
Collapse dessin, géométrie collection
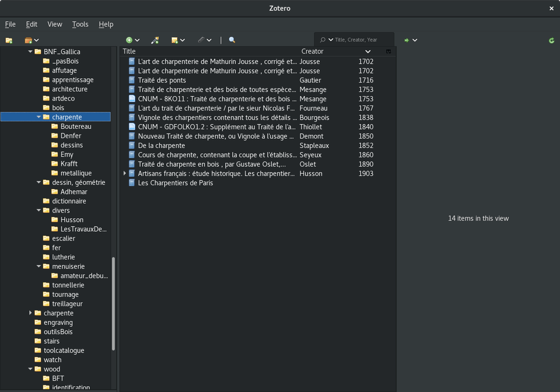coord(39,182)
